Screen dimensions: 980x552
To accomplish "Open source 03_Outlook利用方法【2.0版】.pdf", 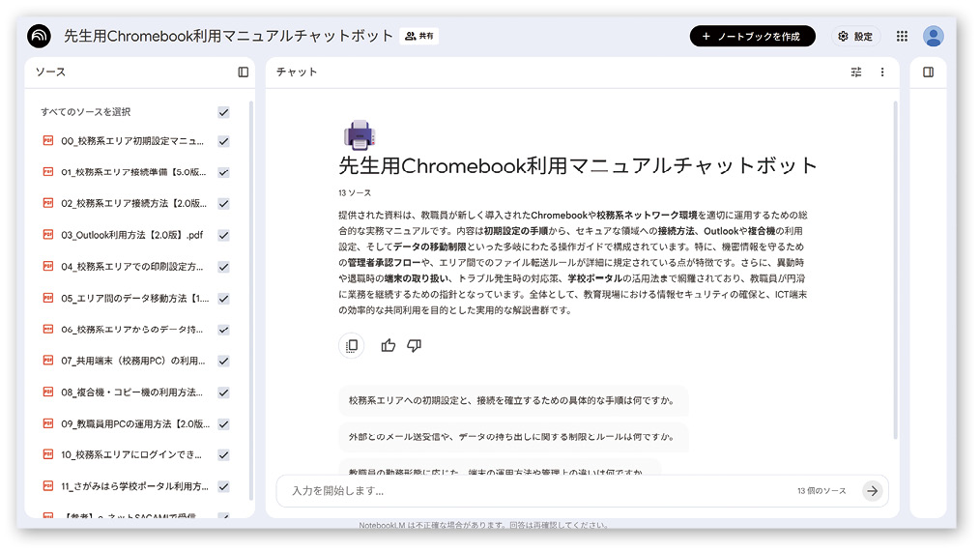I will pyautogui.click(x=131, y=235).
